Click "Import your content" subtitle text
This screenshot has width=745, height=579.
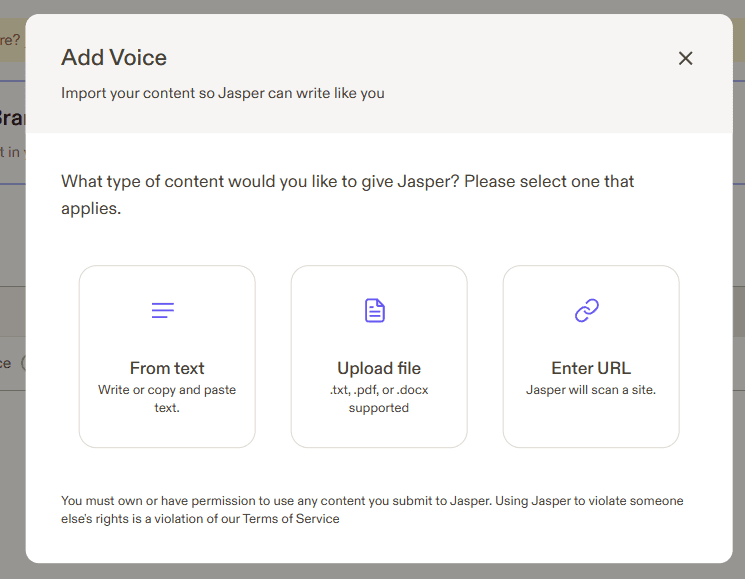pyautogui.click(x=223, y=93)
